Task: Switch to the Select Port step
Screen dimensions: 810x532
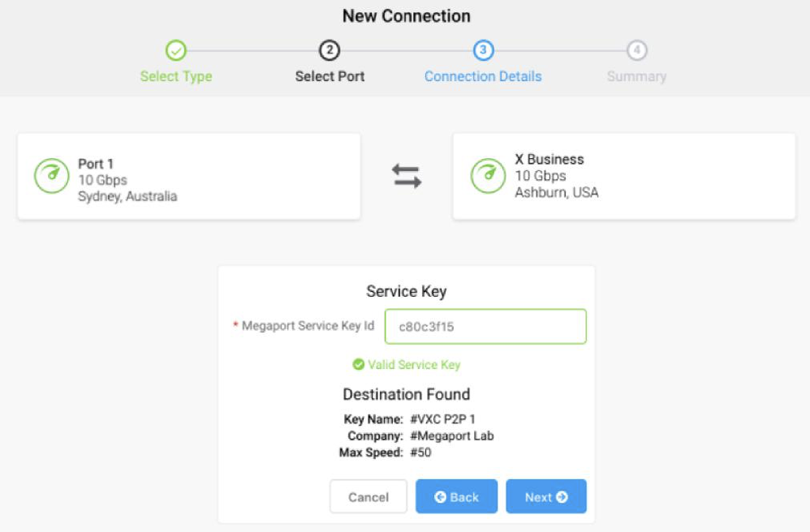Action: (x=330, y=76)
